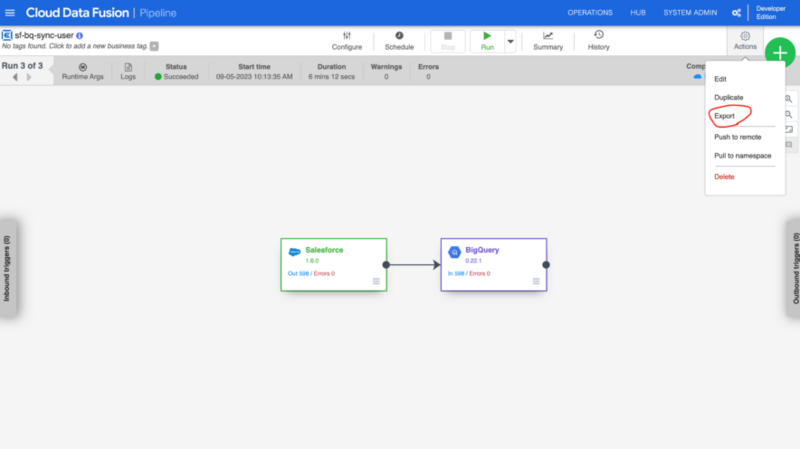Expand the Outbound triggers panel

tap(794, 268)
